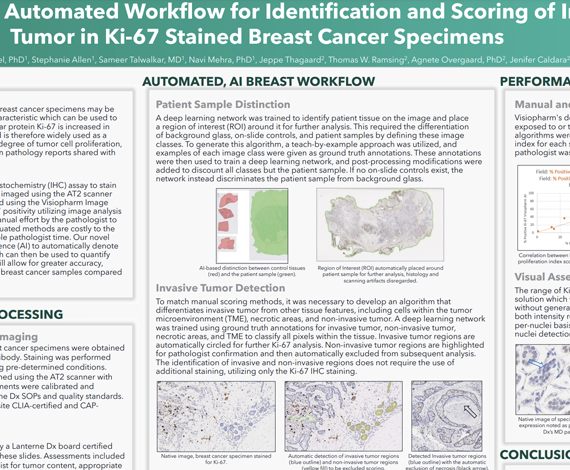Open the ROI outlined patient sample image
Image resolution: width=570 pixels, height=470 pixels.
click(380, 224)
